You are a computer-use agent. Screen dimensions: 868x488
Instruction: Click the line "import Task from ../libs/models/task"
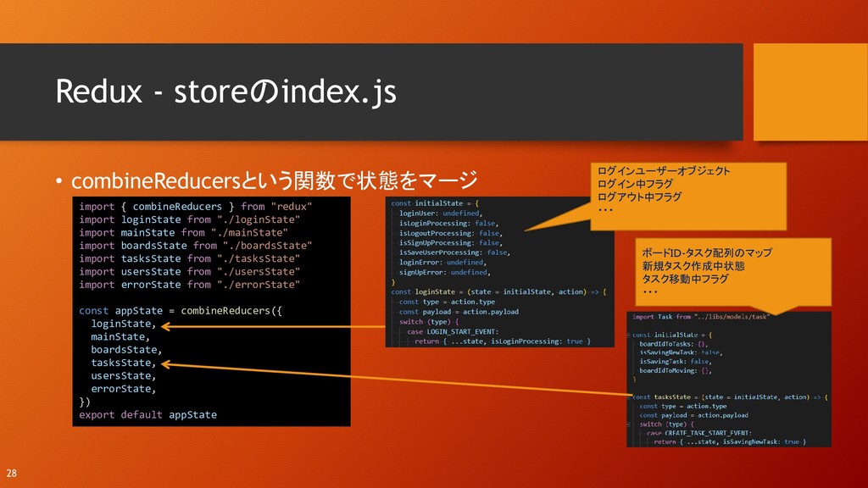(701, 317)
